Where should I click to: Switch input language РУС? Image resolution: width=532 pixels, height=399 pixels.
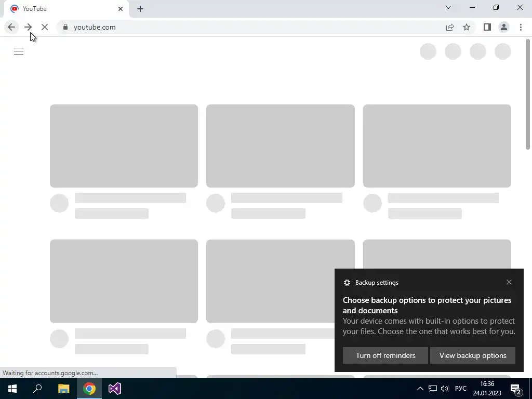[x=461, y=389]
